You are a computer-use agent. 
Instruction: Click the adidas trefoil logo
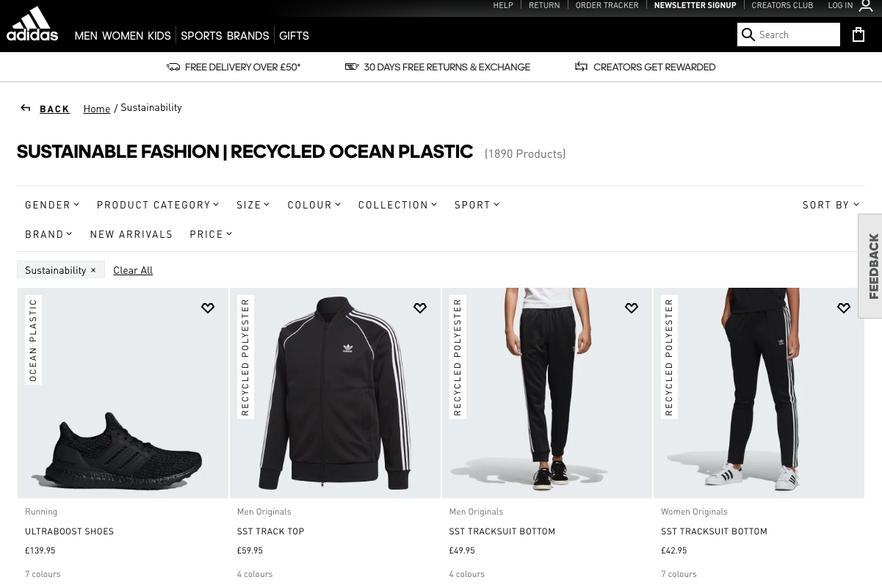[32, 22]
